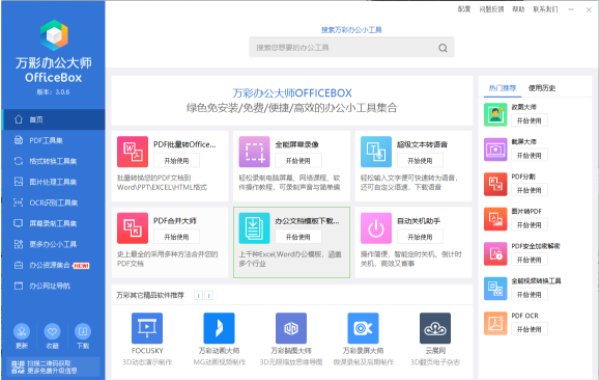
Task: Start using 截屏大师 from hot recommendations
Action: 529,155
